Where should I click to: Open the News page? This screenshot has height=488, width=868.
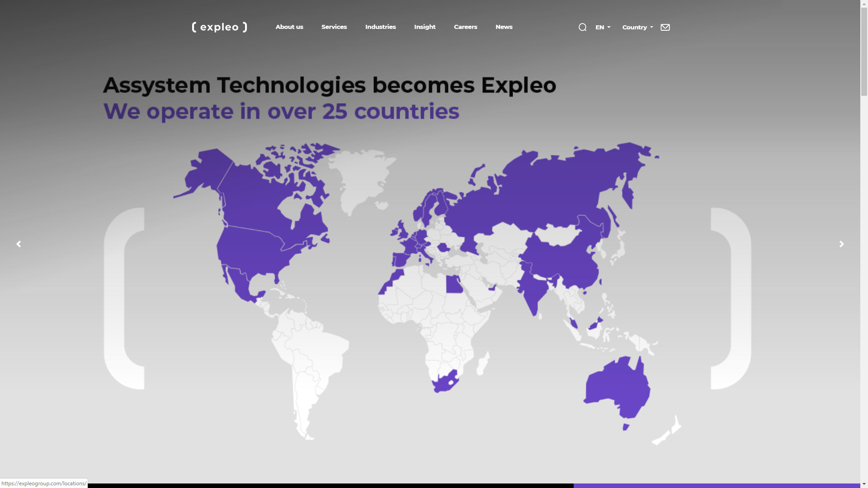coord(504,27)
